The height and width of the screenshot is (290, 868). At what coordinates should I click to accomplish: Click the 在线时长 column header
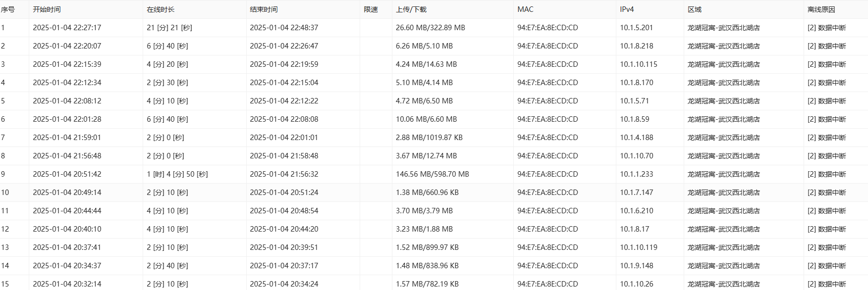(x=161, y=9)
